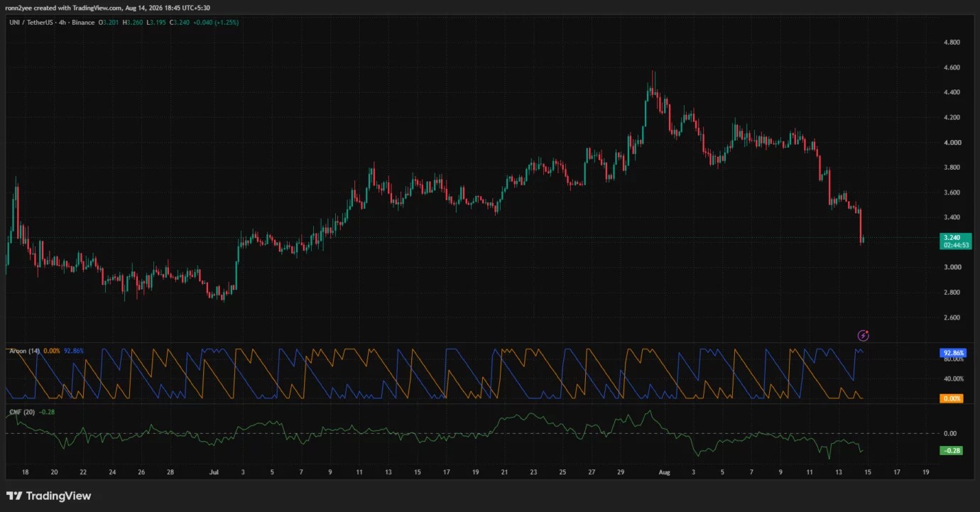Click the 3.800 price axis label

pos(952,168)
